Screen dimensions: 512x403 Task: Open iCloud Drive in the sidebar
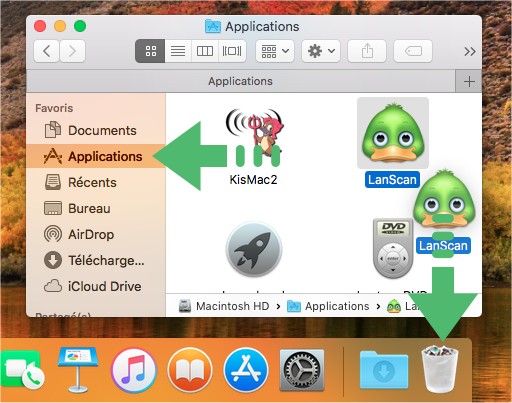tap(96, 286)
